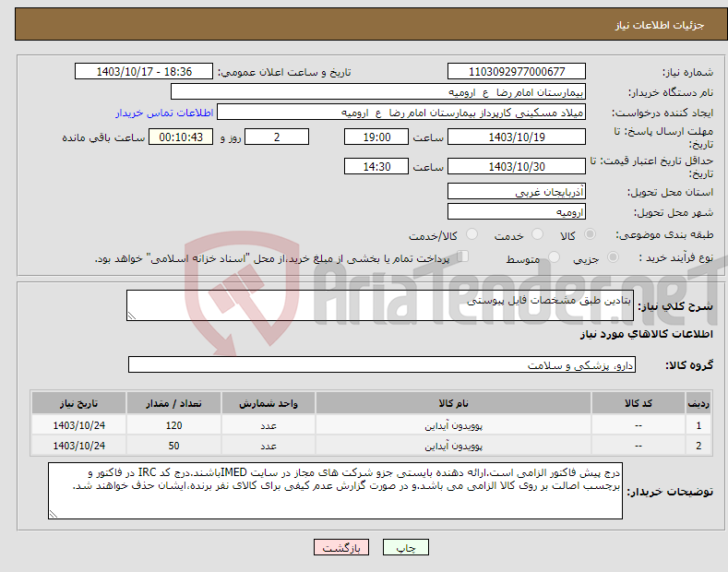Screen dimensions: 728x572
Task: Click the request creator field میلاد مسکینی
Action: (401, 113)
